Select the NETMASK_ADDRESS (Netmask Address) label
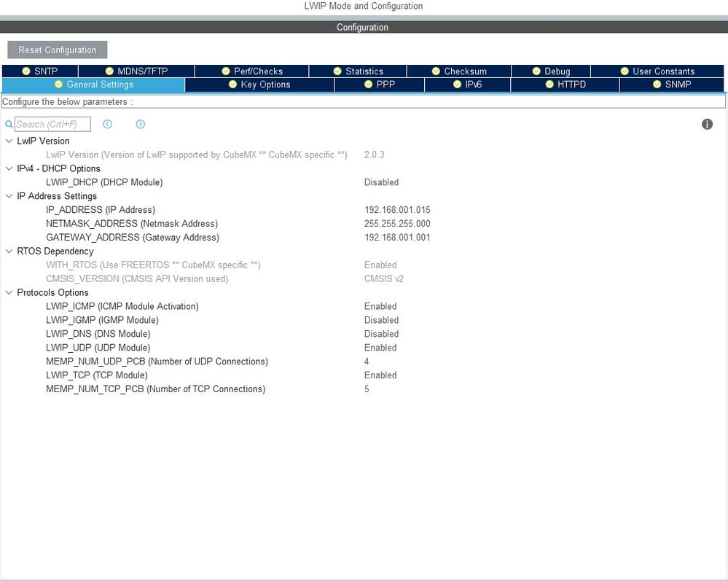The height and width of the screenshot is (581, 728). point(132,224)
